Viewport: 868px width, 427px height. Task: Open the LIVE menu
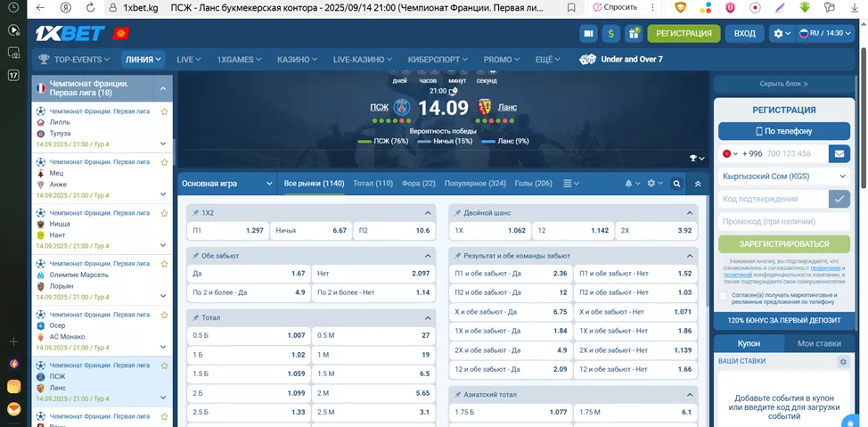point(189,59)
